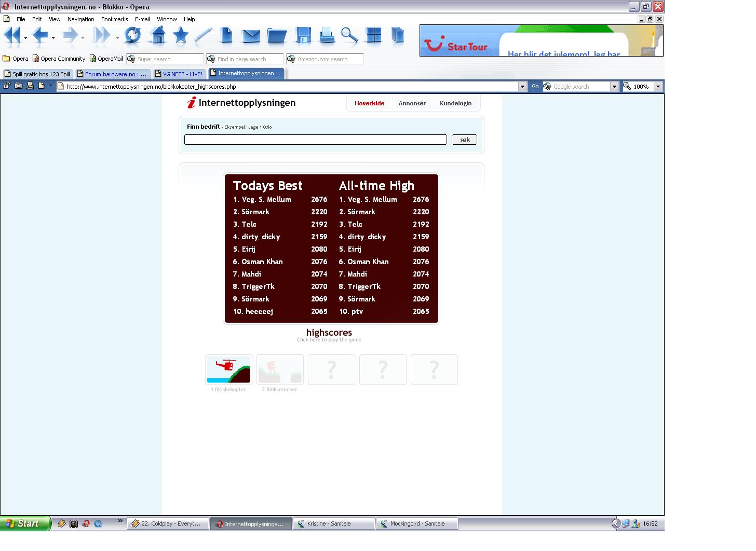Switch to Mockingbird - Samtale taskbar window
Viewport: 756px width, 551px height.
click(x=417, y=524)
